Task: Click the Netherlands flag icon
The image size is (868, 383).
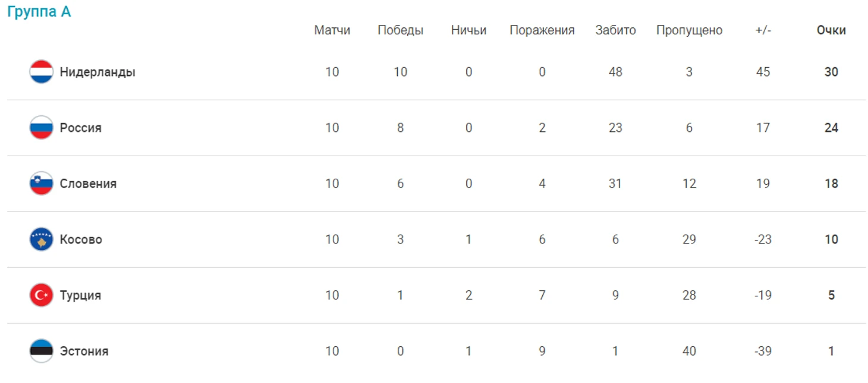Action: point(42,72)
